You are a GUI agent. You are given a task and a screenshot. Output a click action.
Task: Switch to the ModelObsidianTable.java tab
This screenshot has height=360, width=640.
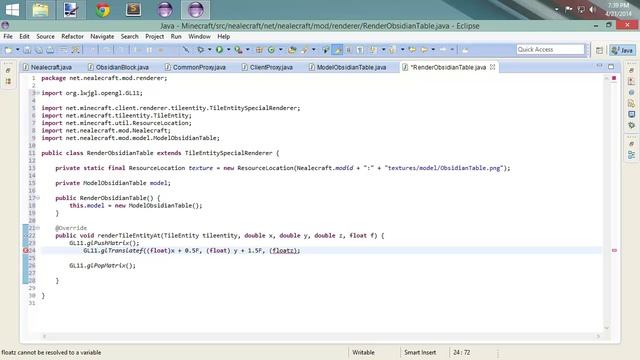pyautogui.click(x=348, y=67)
